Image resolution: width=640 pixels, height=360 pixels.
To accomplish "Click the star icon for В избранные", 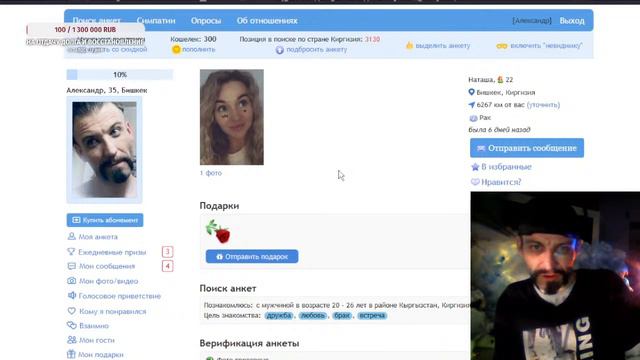I will [x=475, y=167].
